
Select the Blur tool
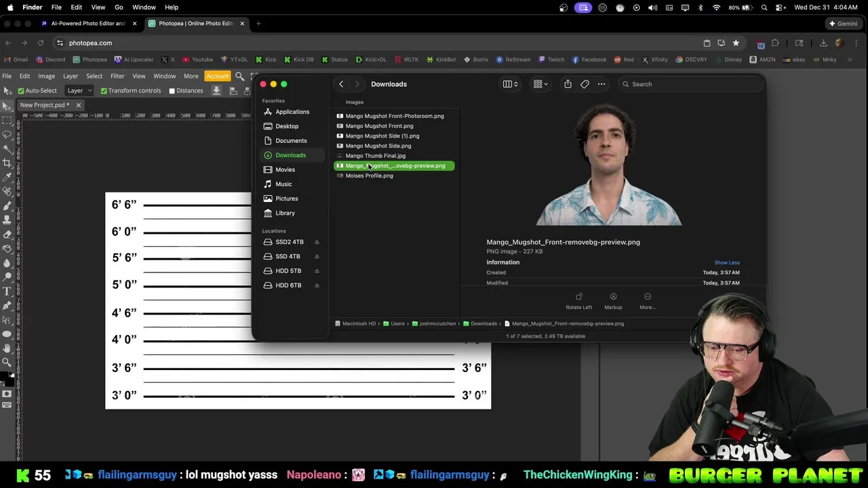point(7,263)
